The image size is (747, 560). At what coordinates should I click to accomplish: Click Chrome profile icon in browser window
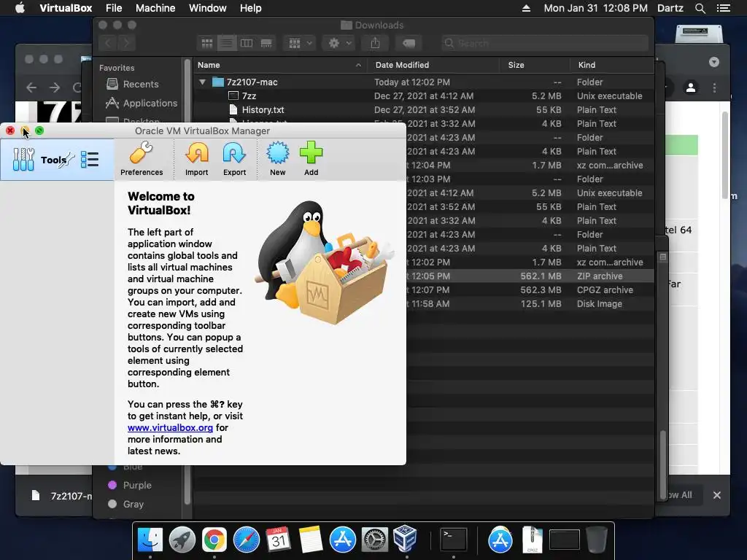point(691,87)
